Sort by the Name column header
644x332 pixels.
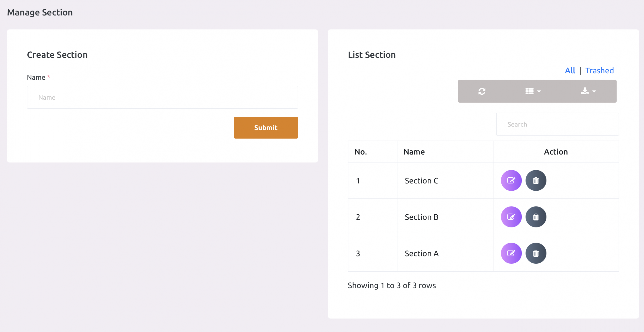coord(414,152)
